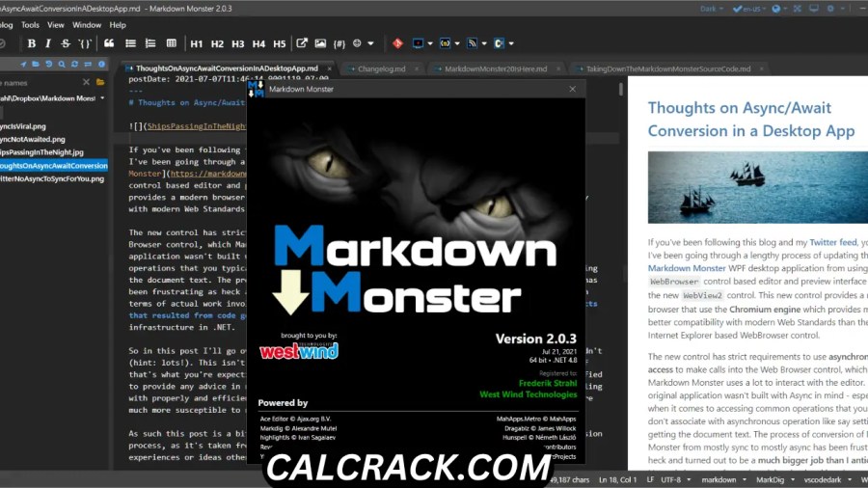Apply H1 heading
Image resolution: width=868 pixels, height=488 pixels.
[x=197, y=43]
